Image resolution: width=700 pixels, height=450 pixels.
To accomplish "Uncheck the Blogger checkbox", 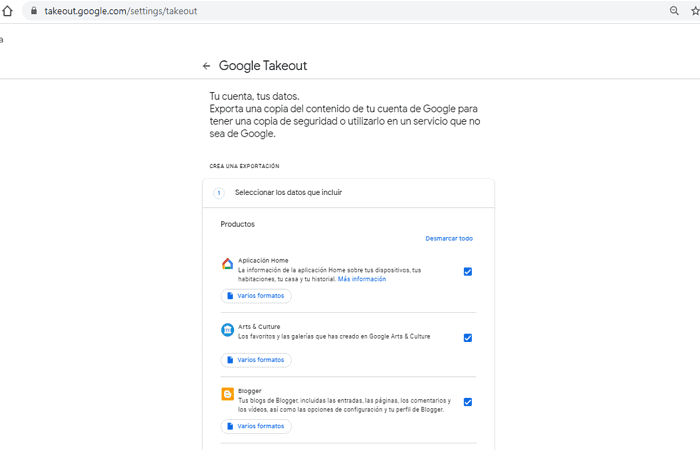I will (x=468, y=402).
